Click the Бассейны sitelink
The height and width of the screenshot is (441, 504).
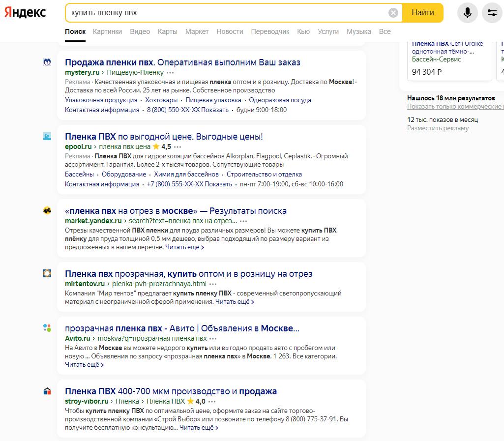(79, 174)
